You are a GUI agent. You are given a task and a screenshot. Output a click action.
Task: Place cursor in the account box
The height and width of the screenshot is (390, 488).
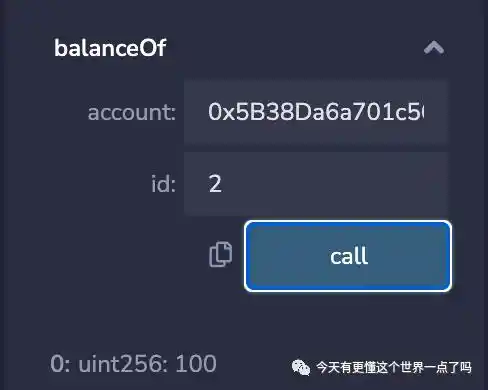[315, 112]
